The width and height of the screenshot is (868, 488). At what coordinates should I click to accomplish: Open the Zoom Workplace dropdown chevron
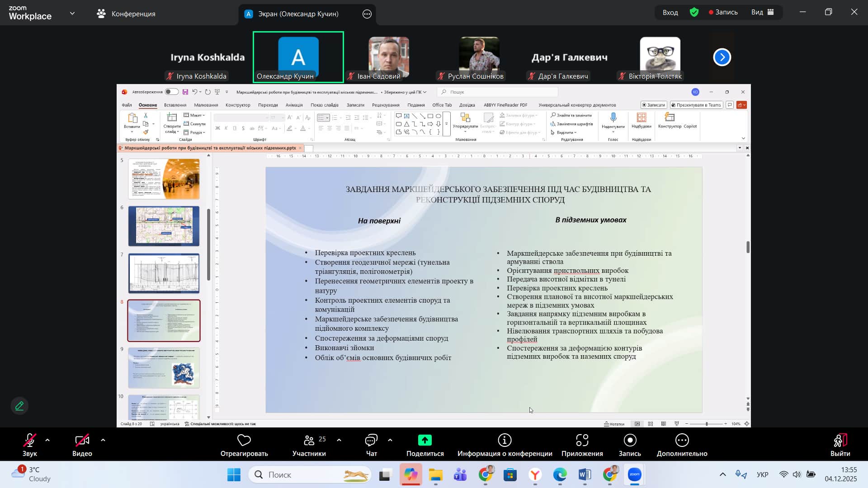tap(72, 14)
